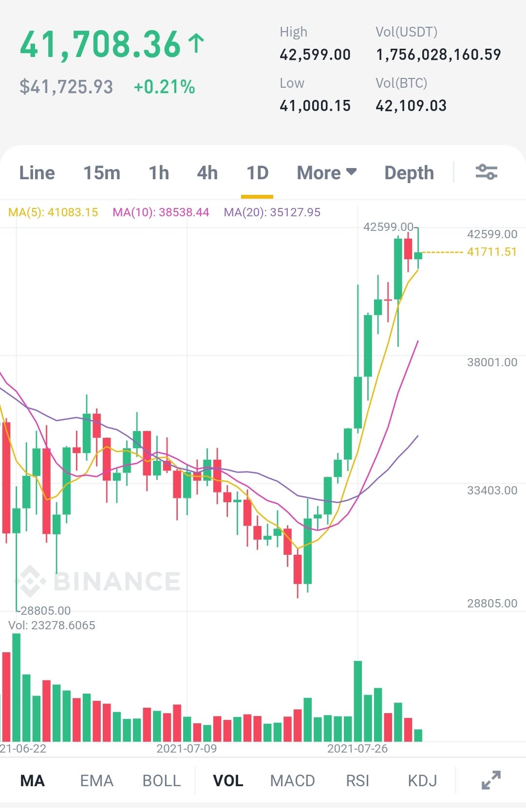Switch to Line chart view
The image size is (526, 812).
pyautogui.click(x=37, y=173)
